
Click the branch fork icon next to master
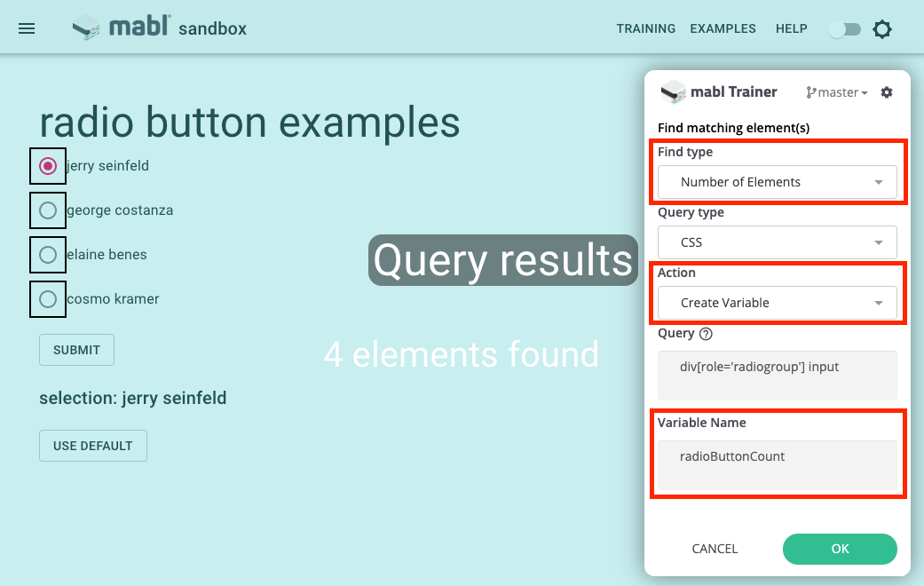pyautogui.click(x=812, y=91)
